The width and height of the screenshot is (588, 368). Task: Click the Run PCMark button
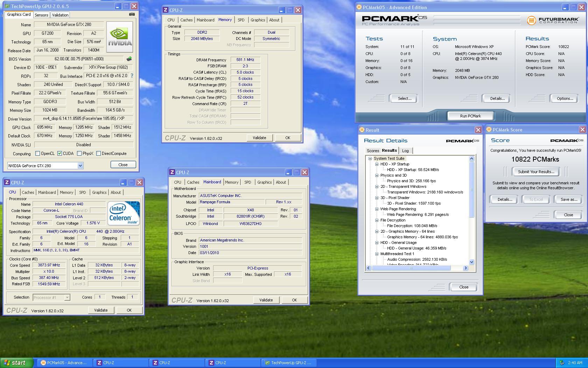pyautogui.click(x=470, y=116)
